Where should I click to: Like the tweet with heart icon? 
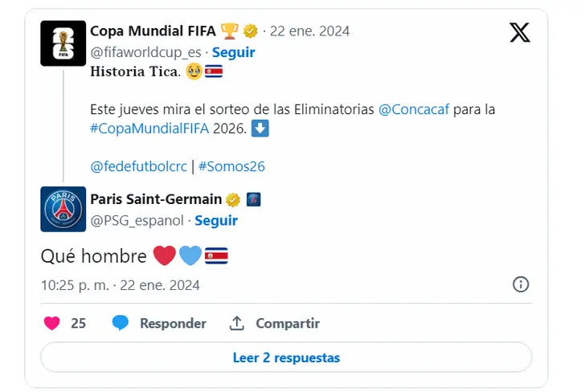51,323
